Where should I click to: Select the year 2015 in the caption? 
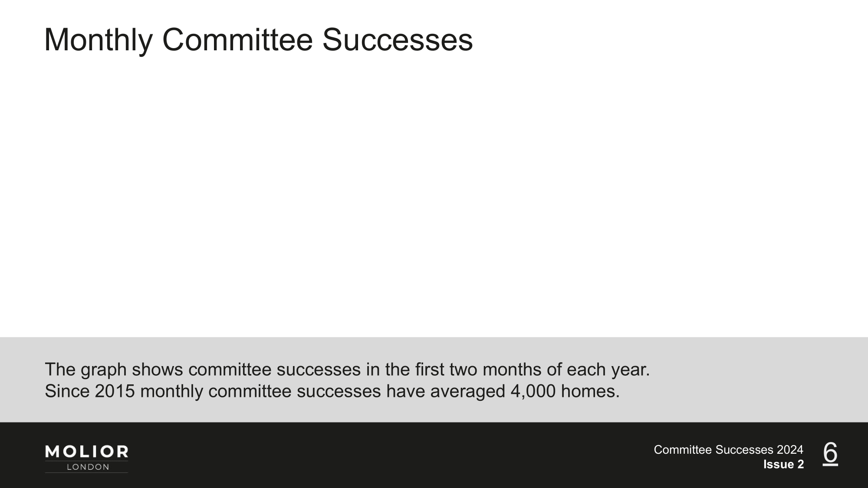click(115, 391)
